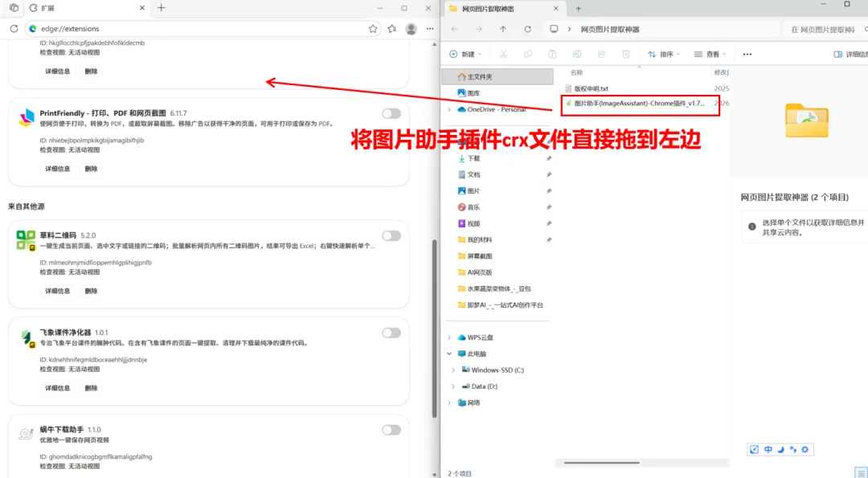Go back in File Explorer
The image size is (868, 478).
coord(454,29)
